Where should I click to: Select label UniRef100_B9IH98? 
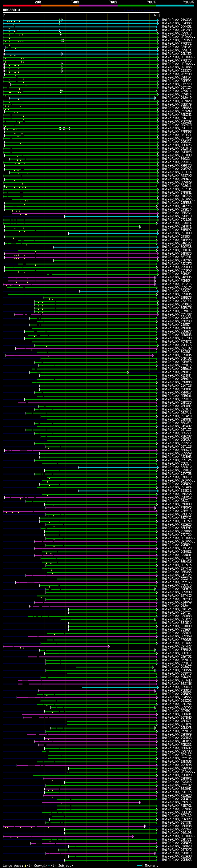[x=177, y=233]
